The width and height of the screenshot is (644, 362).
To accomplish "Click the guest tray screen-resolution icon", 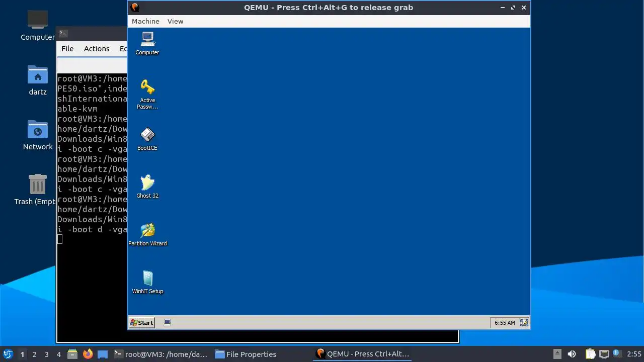I will point(524,323).
